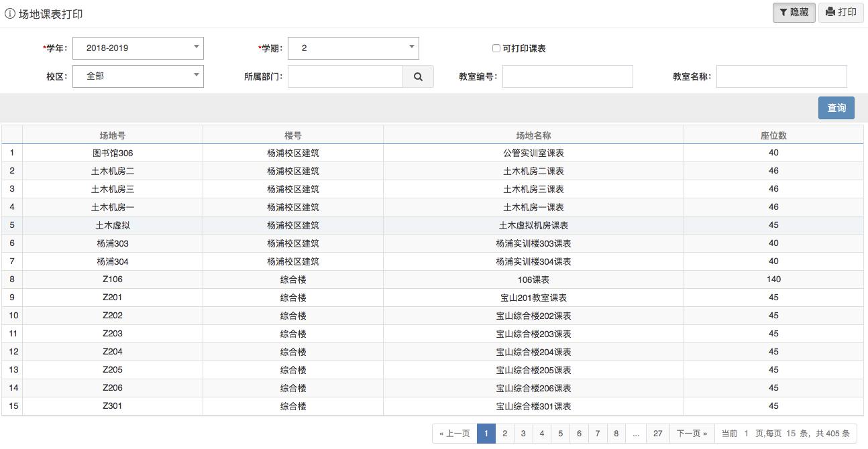Click 上一页 in the pagination bar
The image size is (868, 449).
point(454,433)
